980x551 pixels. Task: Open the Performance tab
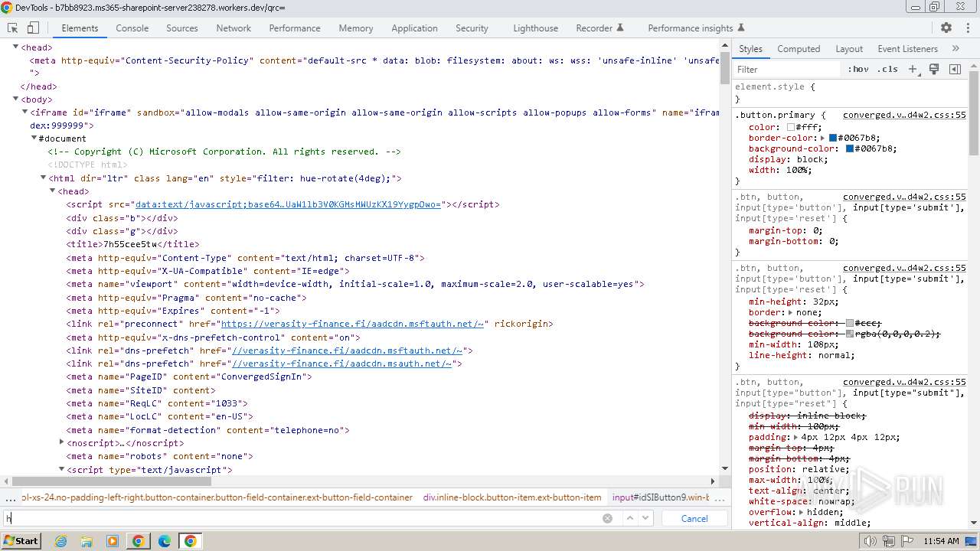tap(295, 28)
